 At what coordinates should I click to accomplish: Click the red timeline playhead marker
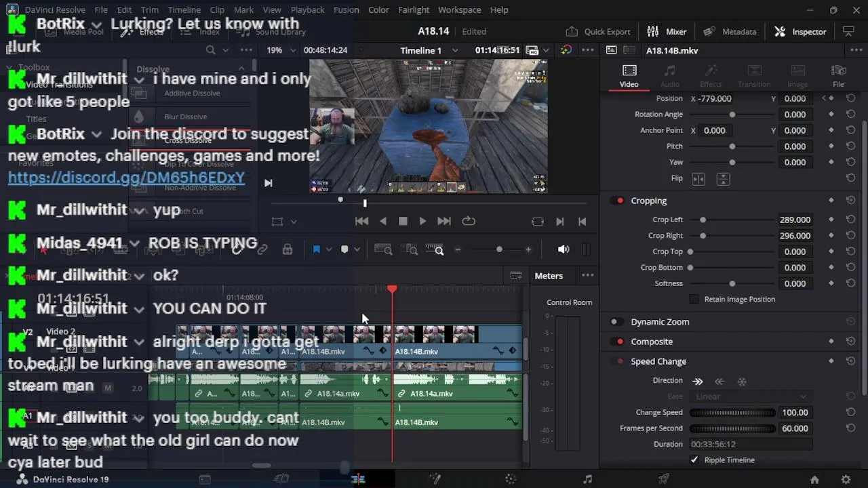tap(392, 289)
